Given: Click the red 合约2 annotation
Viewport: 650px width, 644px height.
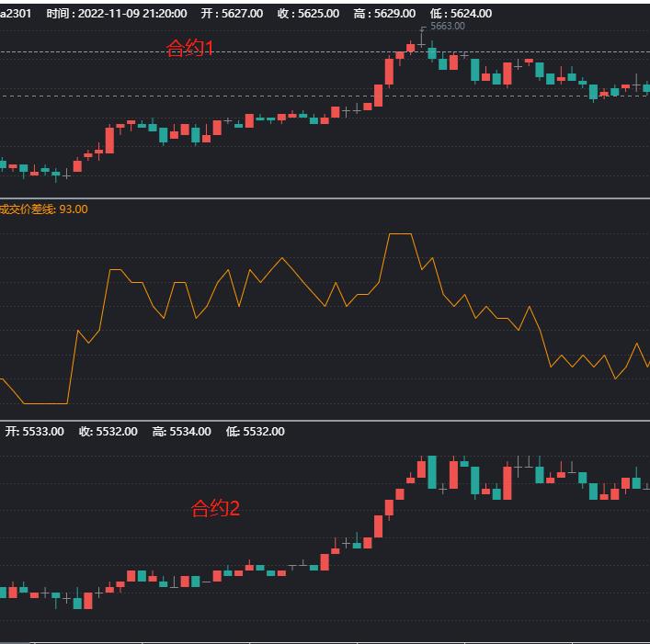Looking at the screenshot, I should point(215,508).
